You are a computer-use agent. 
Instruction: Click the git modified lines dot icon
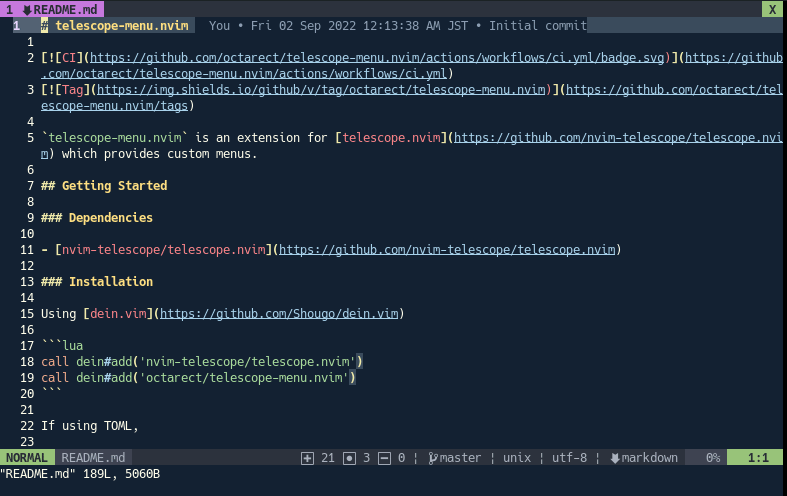[349, 458]
